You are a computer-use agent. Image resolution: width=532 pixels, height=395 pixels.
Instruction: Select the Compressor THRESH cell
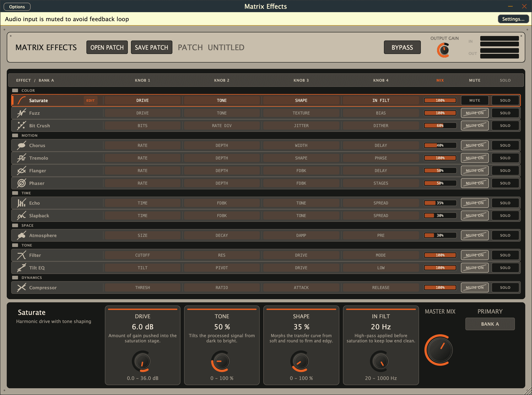coord(142,288)
